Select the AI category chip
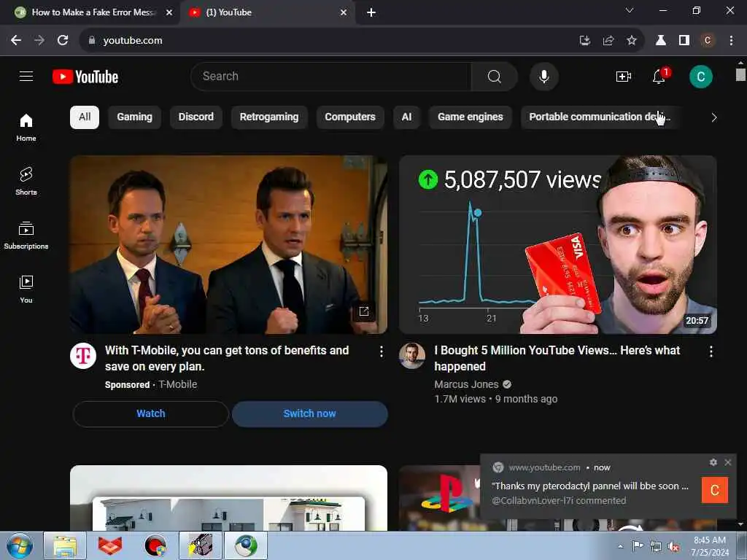This screenshot has width=747, height=560. [406, 117]
